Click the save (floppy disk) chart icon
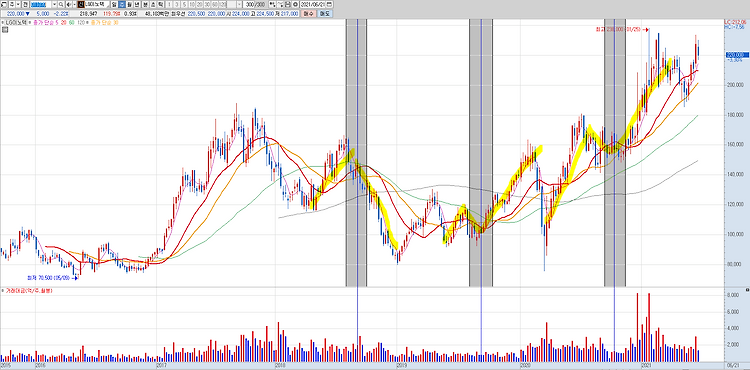This screenshot has height=370, width=750. click(288, 4)
